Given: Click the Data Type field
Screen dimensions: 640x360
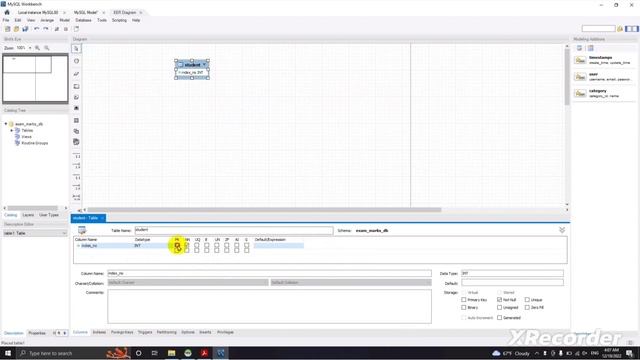Looking at the screenshot, I should (x=512, y=273).
